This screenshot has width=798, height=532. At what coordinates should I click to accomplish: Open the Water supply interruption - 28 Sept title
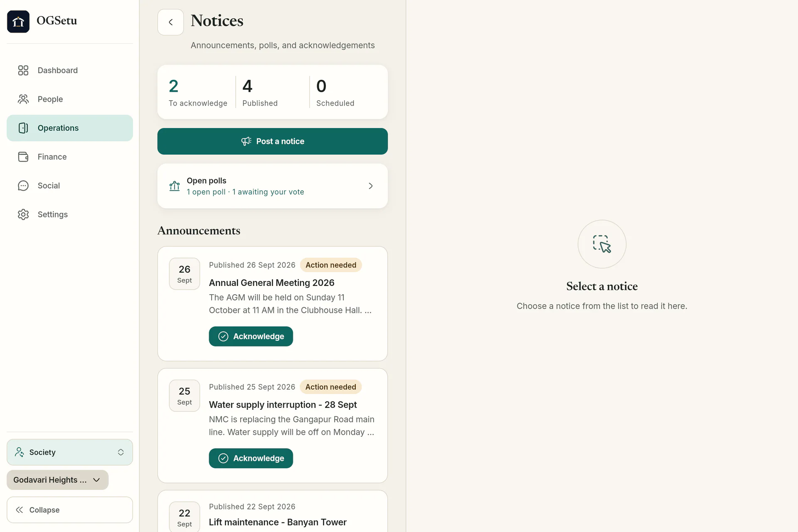pos(283,404)
